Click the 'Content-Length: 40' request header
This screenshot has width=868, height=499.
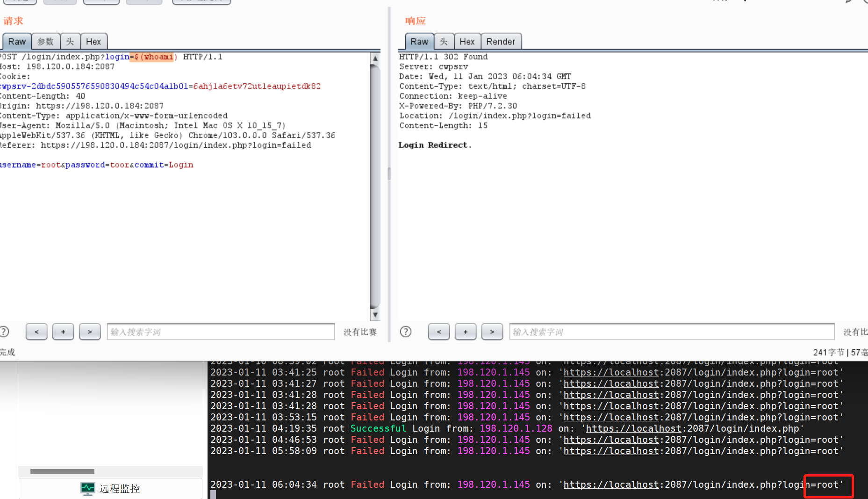pos(43,96)
